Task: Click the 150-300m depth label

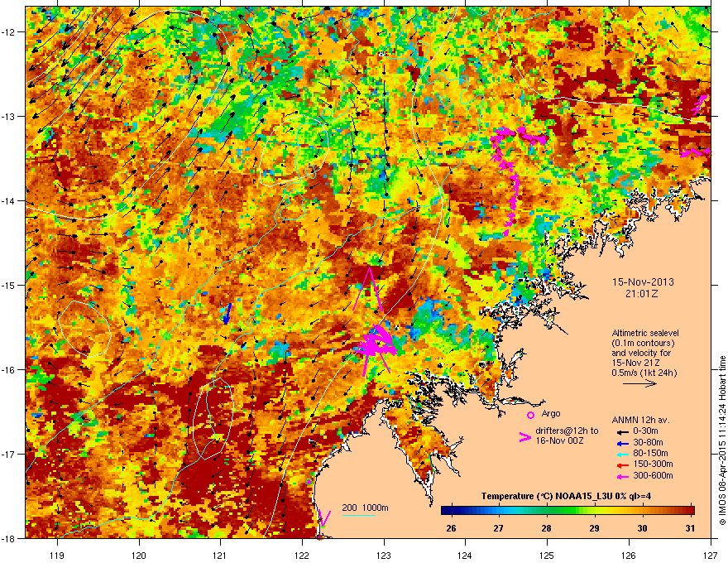Action: [653, 464]
